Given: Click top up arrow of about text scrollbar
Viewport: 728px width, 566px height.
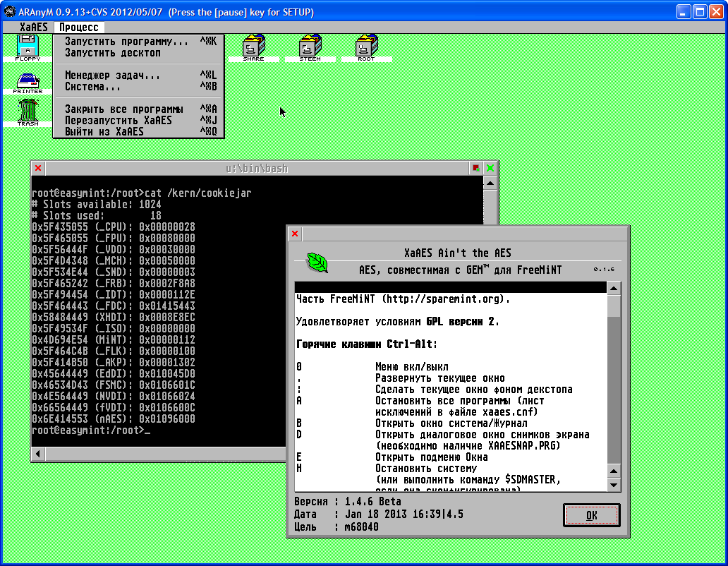Looking at the screenshot, I should point(614,289).
